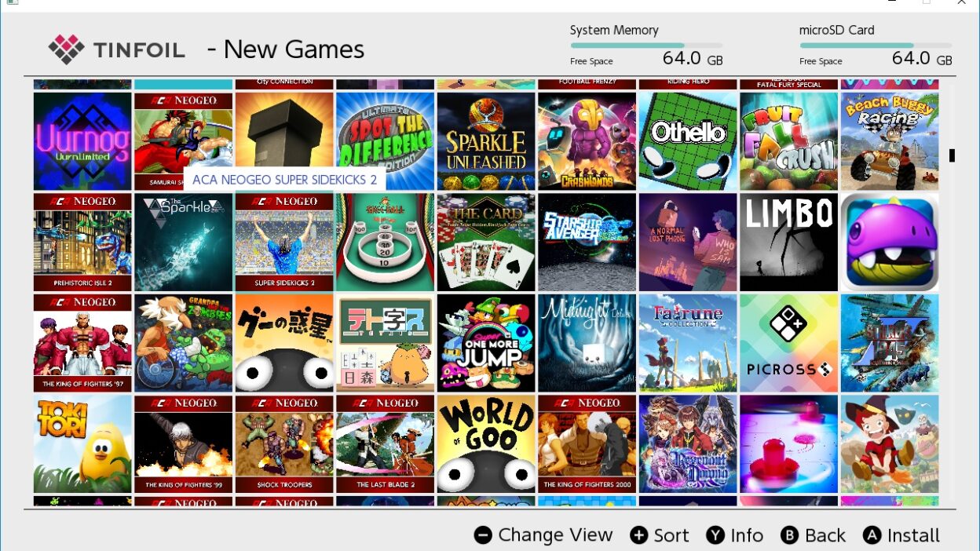
Task: Click the Tinfoil logo icon
Action: click(66, 49)
